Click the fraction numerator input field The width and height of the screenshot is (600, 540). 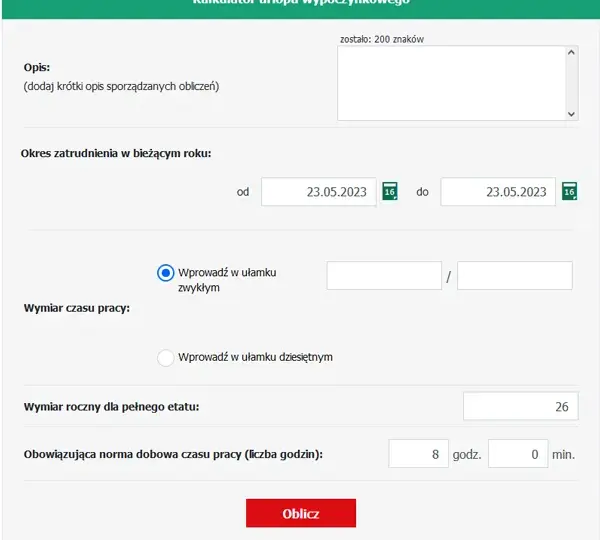coord(384,276)
